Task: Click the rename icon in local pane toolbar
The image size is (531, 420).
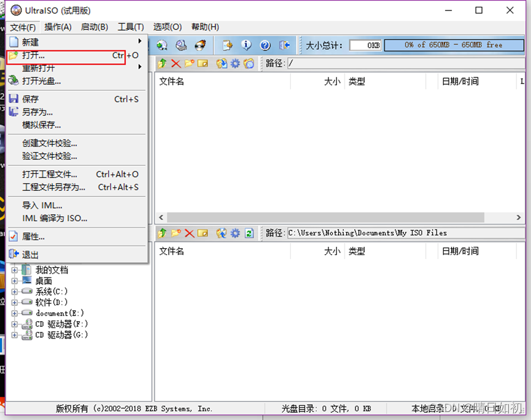Action: pos(203,233)
